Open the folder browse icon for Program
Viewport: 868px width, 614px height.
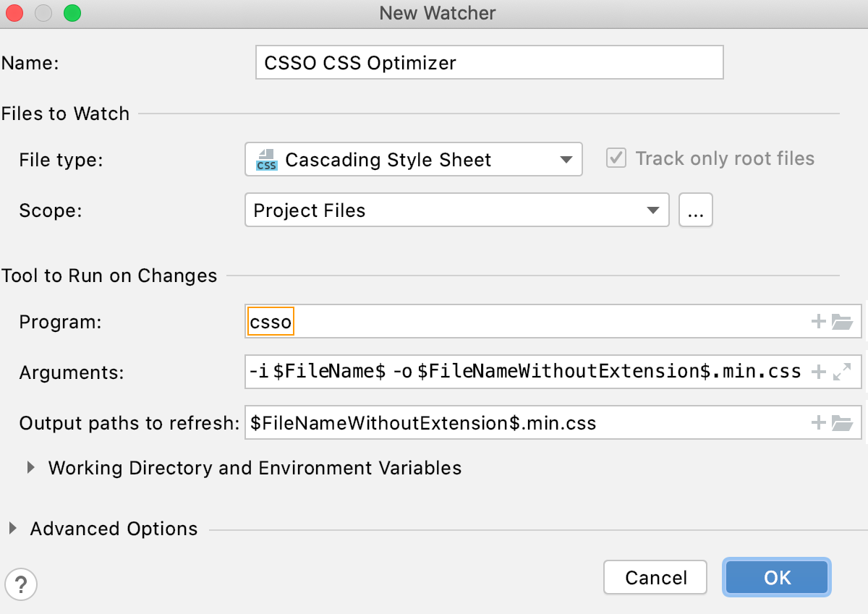coord(843,321)
